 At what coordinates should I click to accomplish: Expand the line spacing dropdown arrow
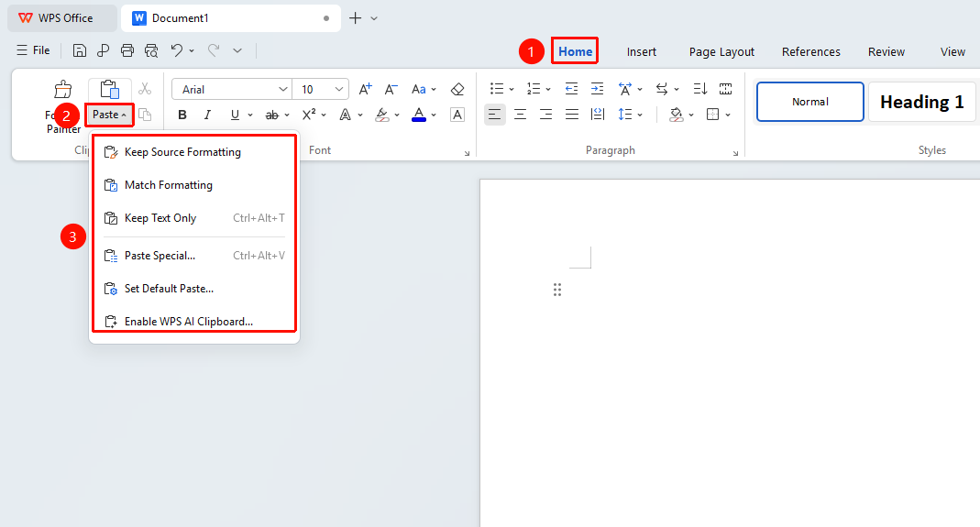pos(640,115)
